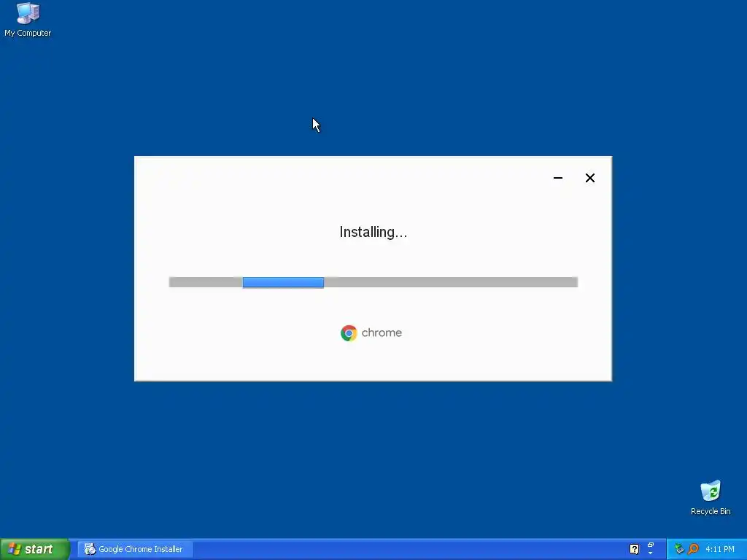
Task: Click the Installing... status text
Action: 373,232
